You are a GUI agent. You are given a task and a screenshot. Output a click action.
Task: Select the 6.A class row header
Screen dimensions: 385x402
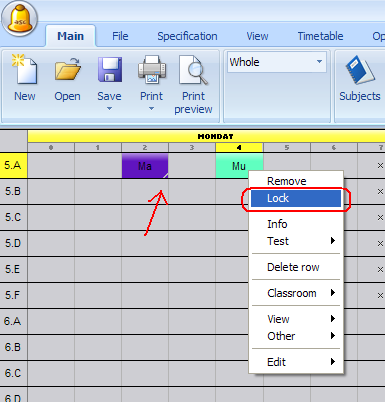[13, 321]
